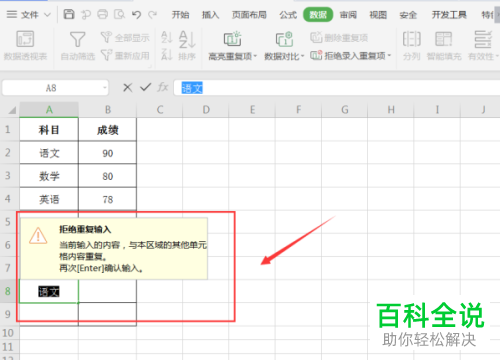Image resolution: width=500 pixels, height=360 pixels.
Task: Expand the Name Box dropdown arrow
Action: [105, 88]
